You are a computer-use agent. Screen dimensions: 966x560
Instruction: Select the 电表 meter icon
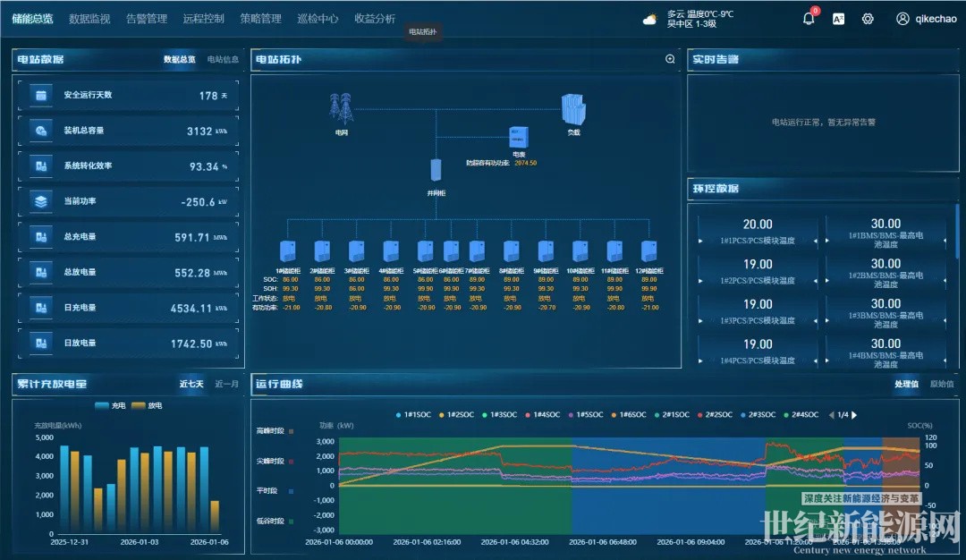(x=519, y=137)
